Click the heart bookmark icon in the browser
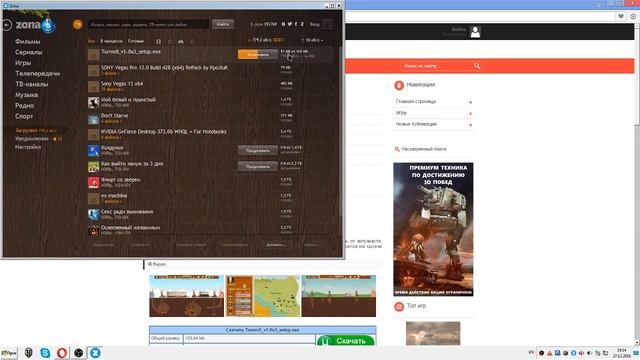The height and width of the screenshot is (360, 640). [620, 16]
